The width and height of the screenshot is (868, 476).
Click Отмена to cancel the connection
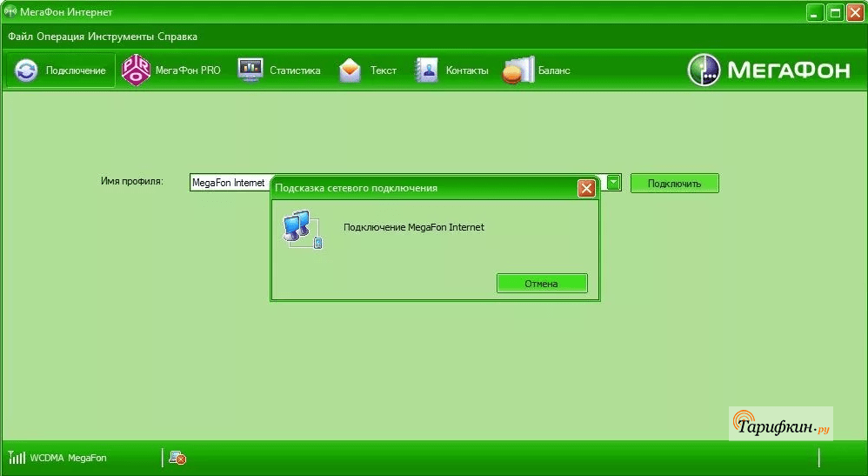542,283
